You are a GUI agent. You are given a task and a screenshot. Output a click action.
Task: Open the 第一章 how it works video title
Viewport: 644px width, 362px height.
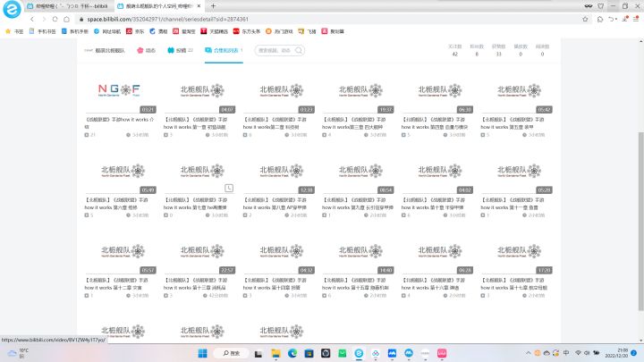196,123
